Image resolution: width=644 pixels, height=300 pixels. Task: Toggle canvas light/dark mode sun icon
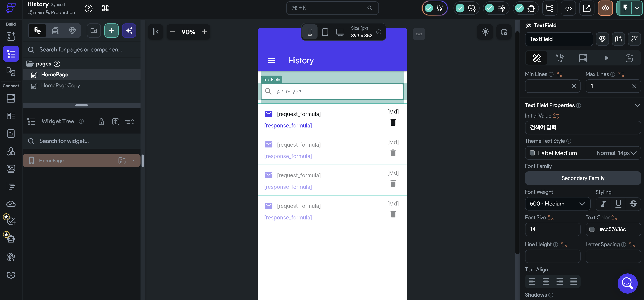(x=485, y=32)
